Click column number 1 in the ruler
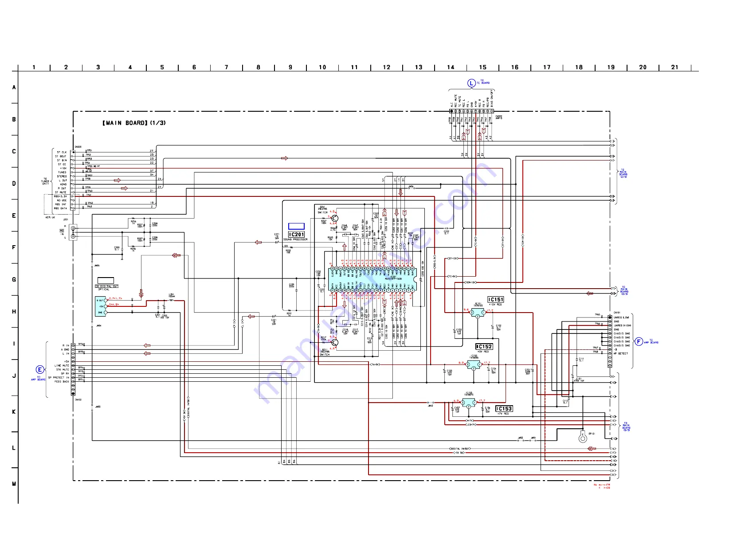Screen dimensions: 745x560 (34, 67)
